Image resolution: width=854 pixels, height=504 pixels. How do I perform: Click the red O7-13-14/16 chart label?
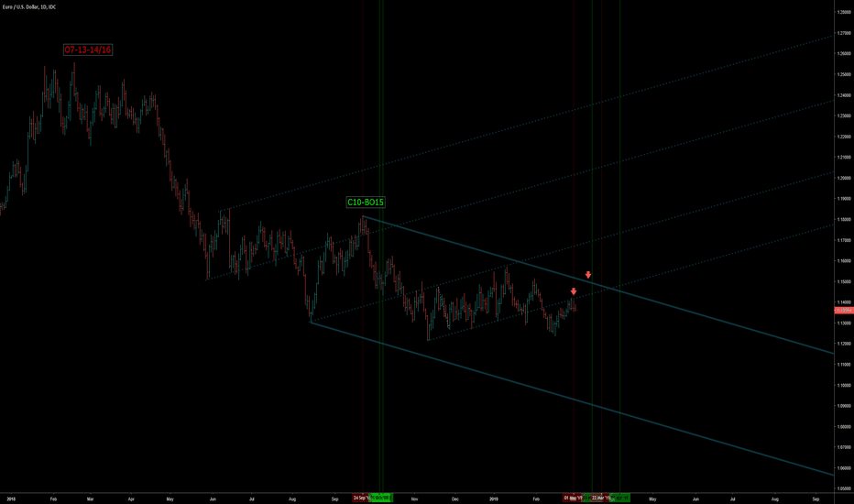(x=88, y=49)
